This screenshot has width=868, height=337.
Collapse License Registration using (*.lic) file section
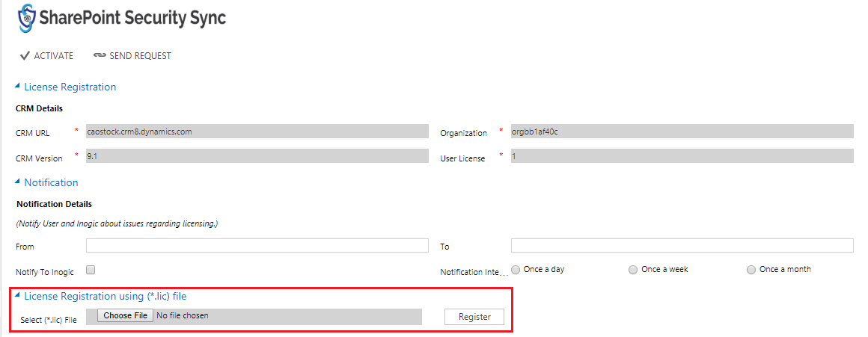[101, 296]
